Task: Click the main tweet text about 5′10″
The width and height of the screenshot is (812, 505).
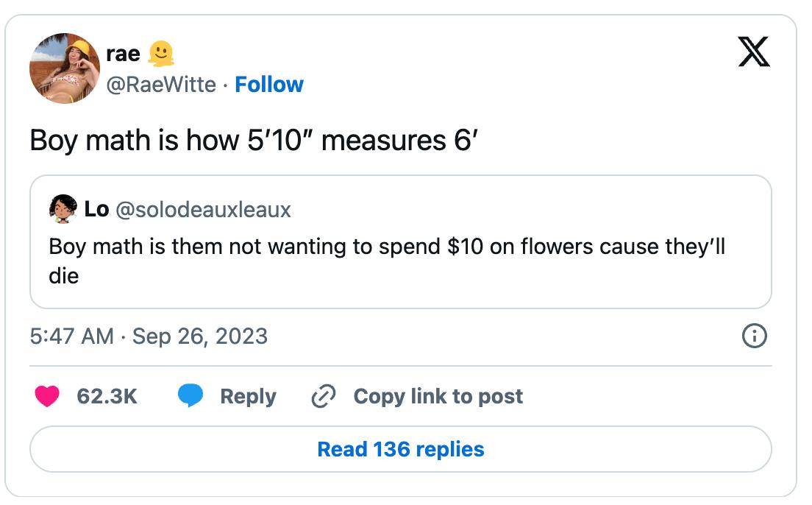Action: [x=254, y=140]
